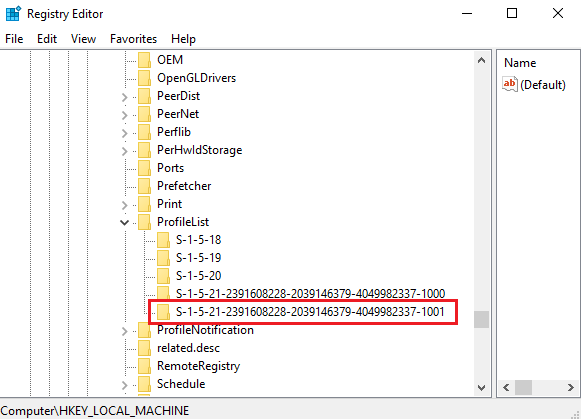The image size is (581, 419).
Task: Select the S-1-5-18 folder icon
Action: point(163,240)
